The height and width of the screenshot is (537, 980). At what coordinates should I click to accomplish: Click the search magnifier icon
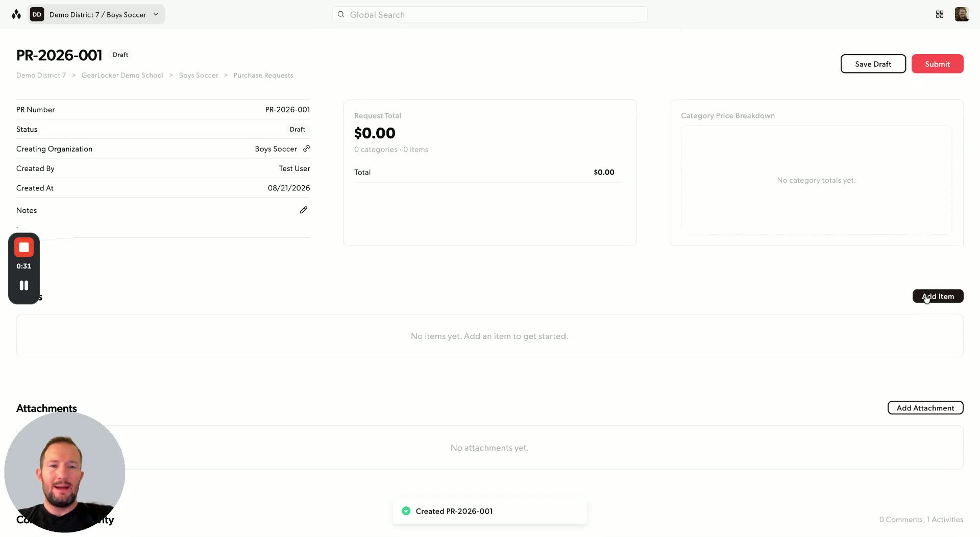pyautogui.click(x=341, y=14)
